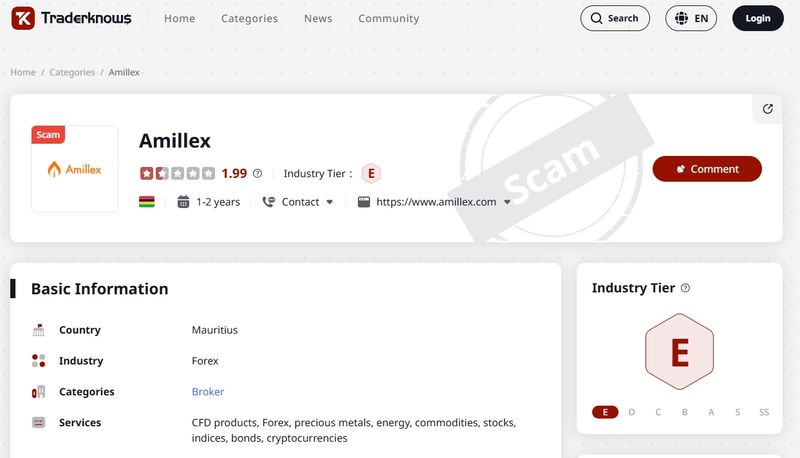Open the Community menu item

tap(388, 18)
